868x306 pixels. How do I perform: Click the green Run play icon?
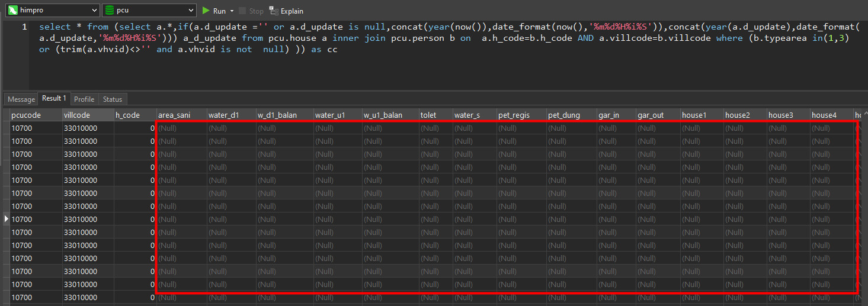point(206,11)
